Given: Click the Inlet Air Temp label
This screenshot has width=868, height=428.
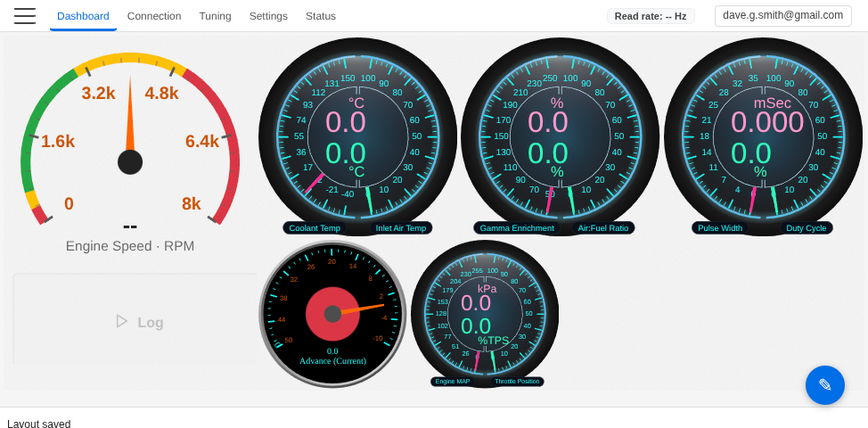Looking at the screenshot, I should coord(401,228).
